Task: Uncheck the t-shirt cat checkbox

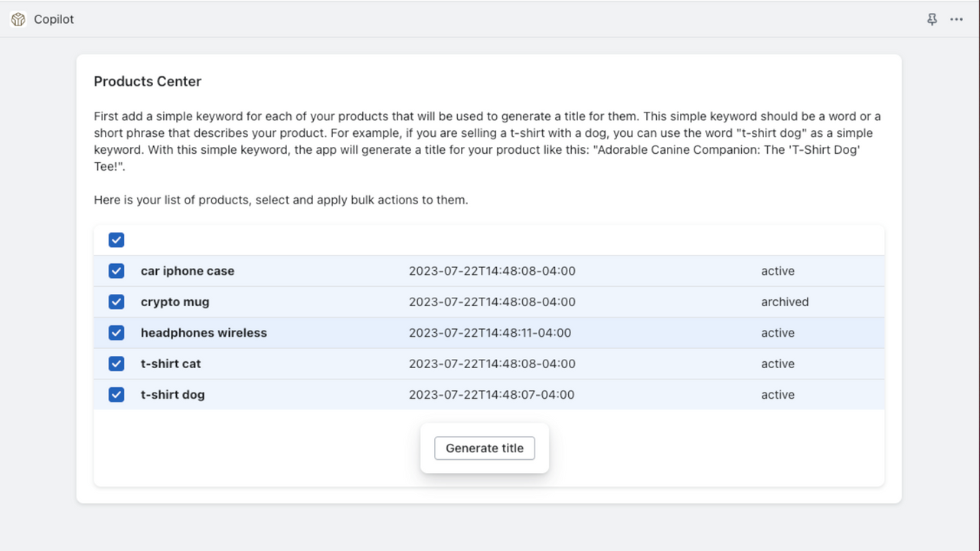Action: [x=116, y=364]
